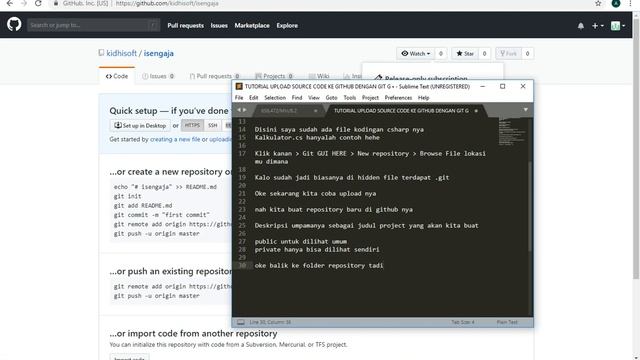Click the Sublime editor vertical scrollbar
The image size is (640, 360).
[x=530, y=206]
